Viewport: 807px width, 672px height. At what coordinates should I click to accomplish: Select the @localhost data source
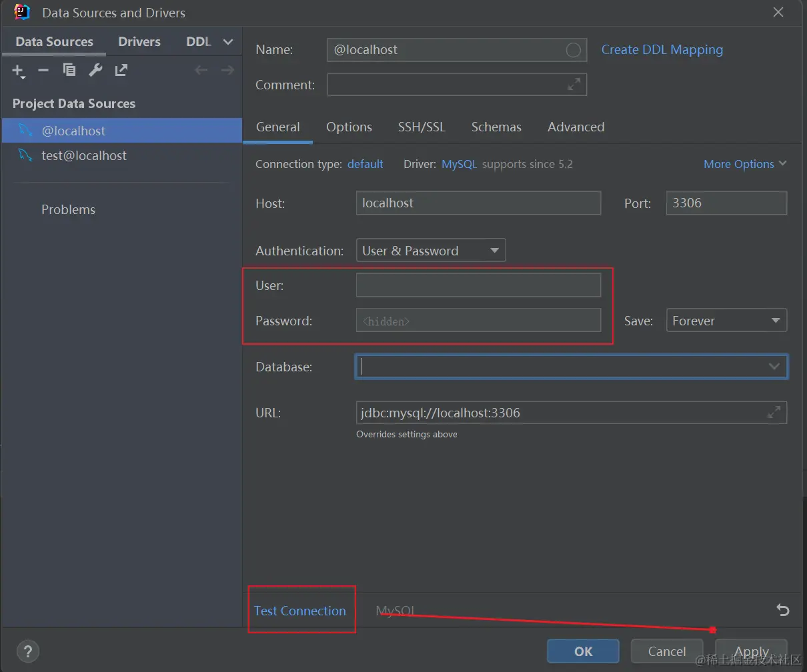121,131
